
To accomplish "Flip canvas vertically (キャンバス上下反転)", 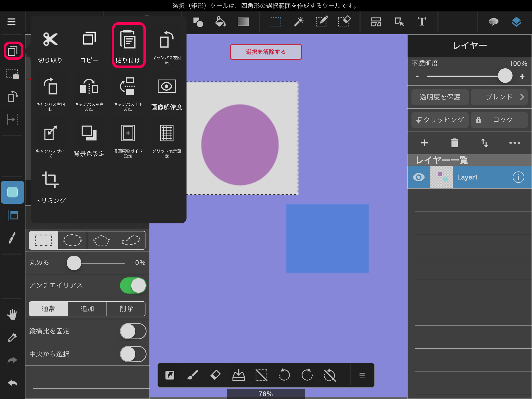I will pyautogui.click(x=128, y=94).
